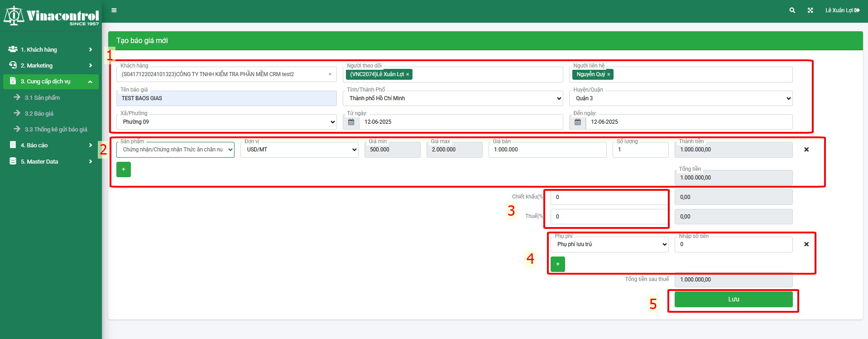
Task: Click chevron next to Master Data menu
Action: point(91,161)
